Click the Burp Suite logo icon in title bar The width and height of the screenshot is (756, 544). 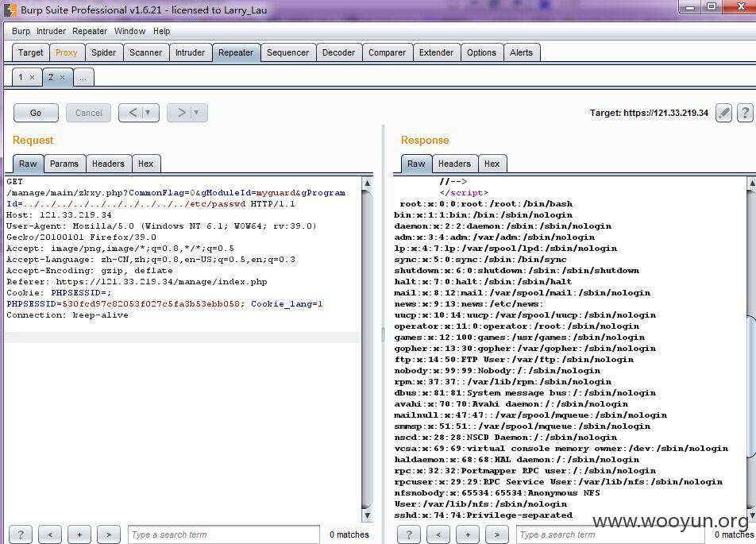pyautogui.click(x=10, y=10)
